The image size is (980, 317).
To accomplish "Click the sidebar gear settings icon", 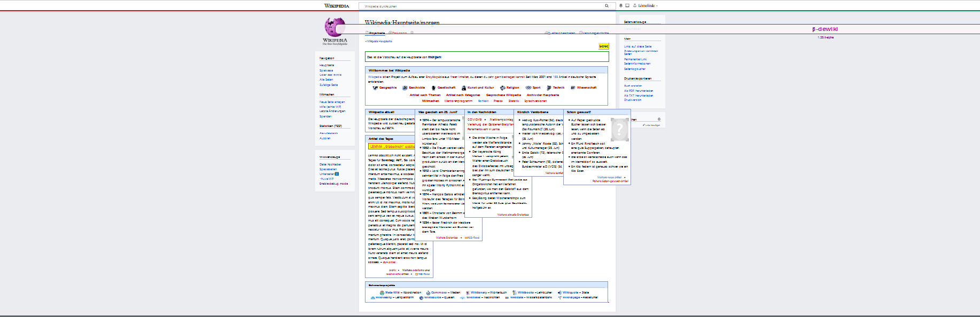I will [x=659, y=119].
